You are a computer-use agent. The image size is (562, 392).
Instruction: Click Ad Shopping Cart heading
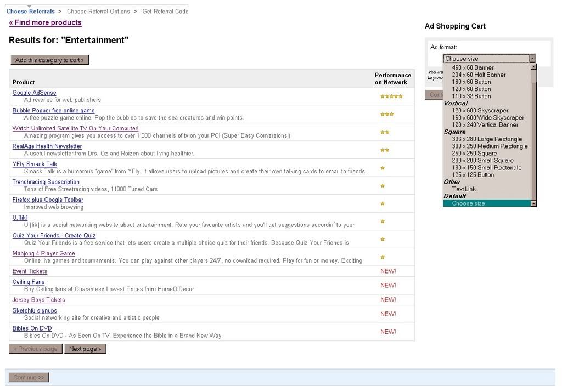point(455,26)
